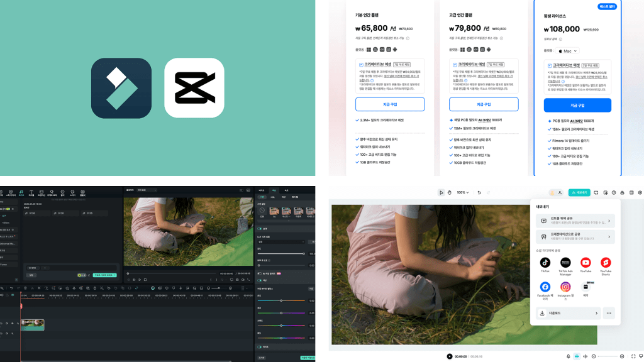
Task: Click Windows platform icon in ₩65,800 plan
Action: click(x=369, y=50)
